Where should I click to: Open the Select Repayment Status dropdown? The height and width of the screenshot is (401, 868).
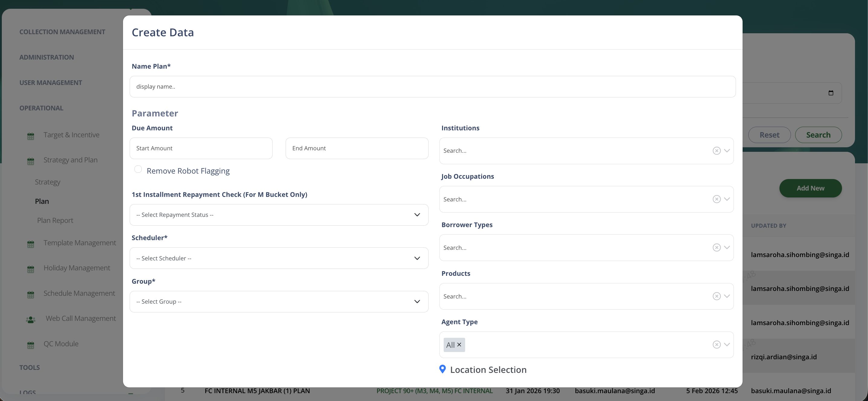(x=279, y=215)
